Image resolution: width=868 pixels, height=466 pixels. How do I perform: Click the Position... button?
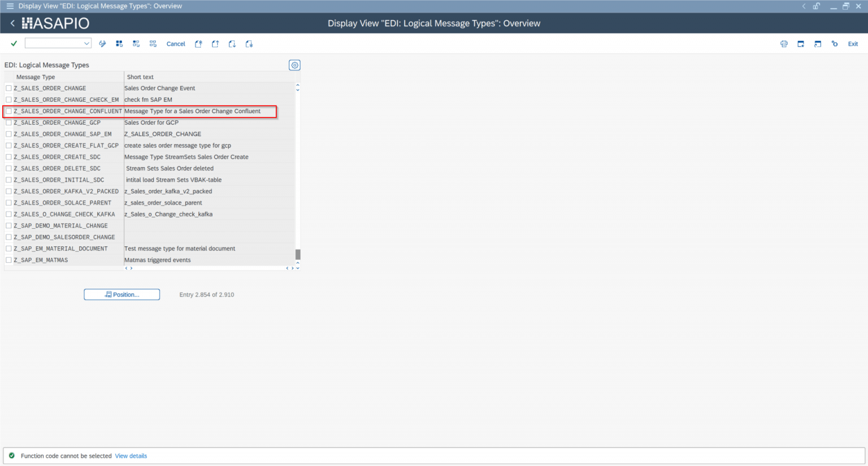pyautogui.click(x=121, y=295)
